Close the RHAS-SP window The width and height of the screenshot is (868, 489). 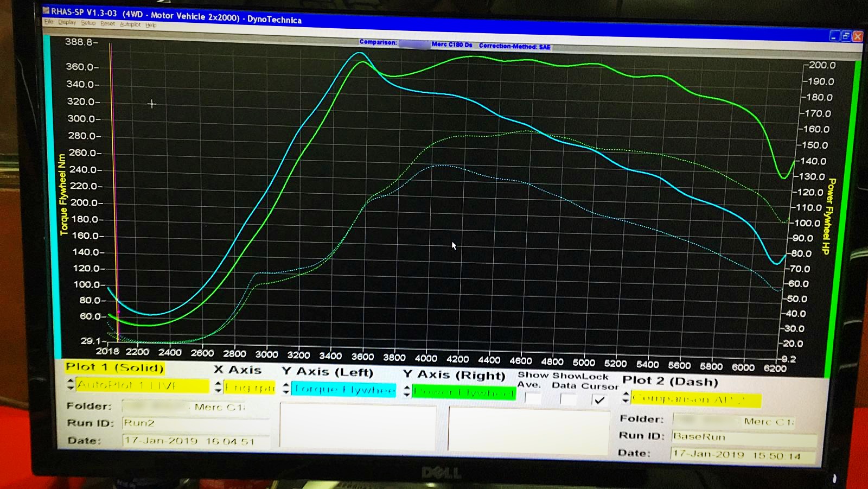pos(858,36)
